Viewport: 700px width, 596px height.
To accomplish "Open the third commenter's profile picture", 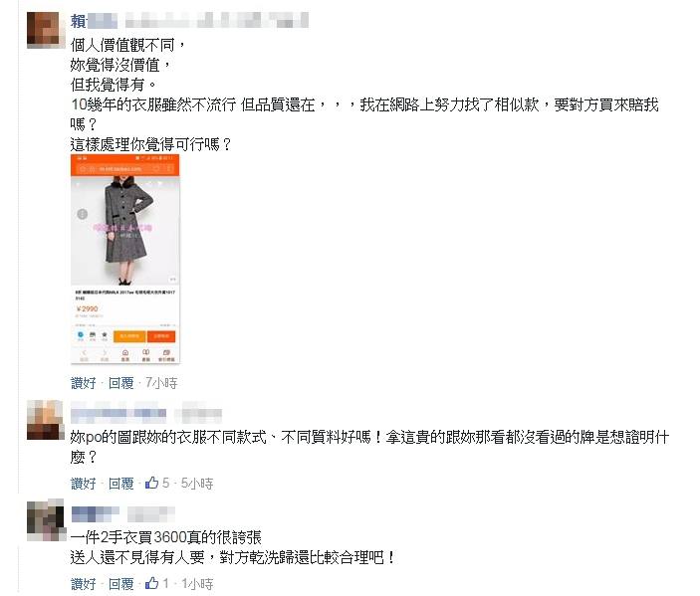I will coord(45,520).
